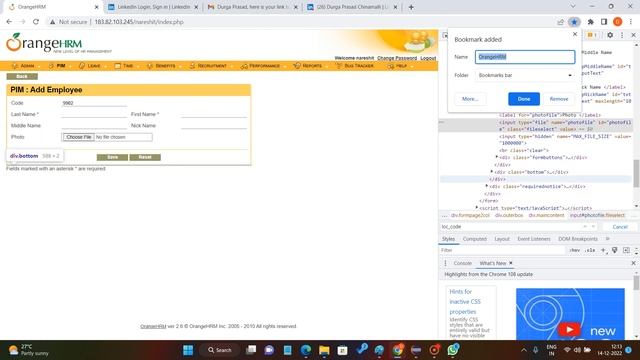
Task: Click Done in bookmark popup
Action: 524,99
